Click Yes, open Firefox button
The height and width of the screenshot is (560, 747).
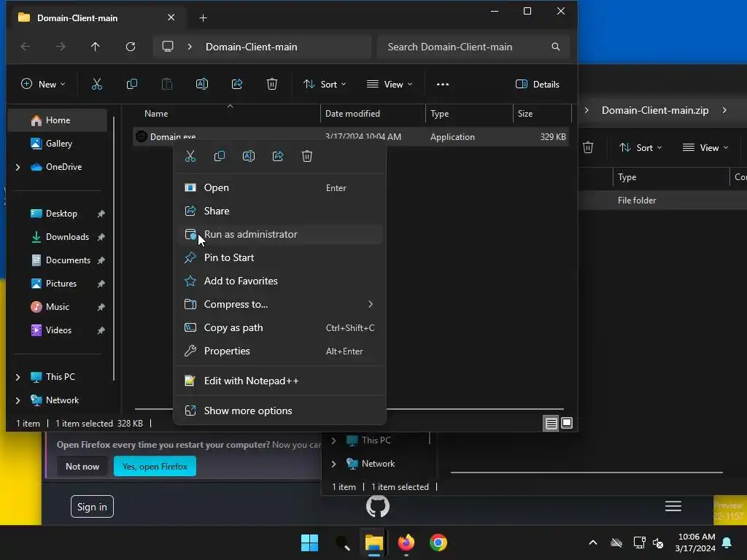pos(155,466)
